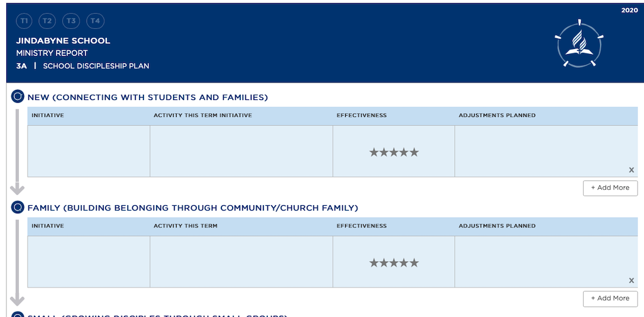The image size is (644, 317).
Task: Click the Initiative field in NEW row
Action: point(89,151)
